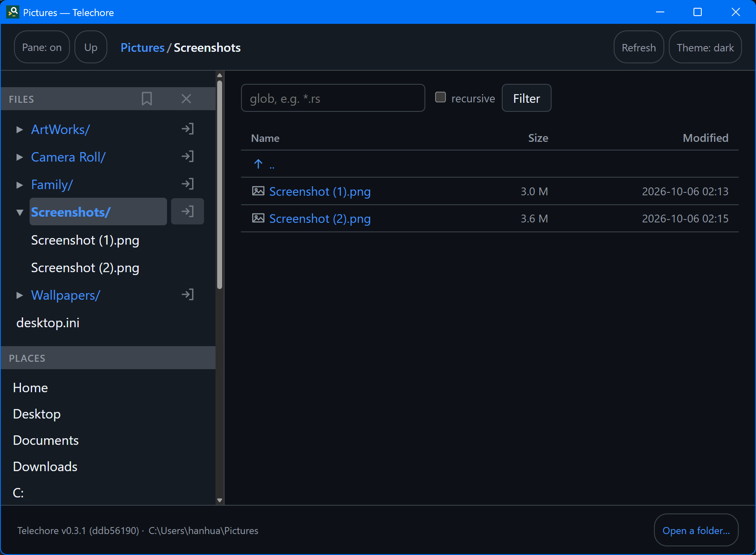
Task: Select Screenshot (2).png in sidebar tree
Action: tap(85, 268)
